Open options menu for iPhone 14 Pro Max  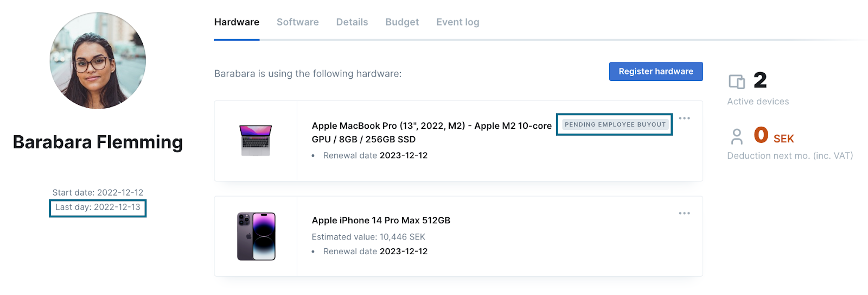point(685,213)
